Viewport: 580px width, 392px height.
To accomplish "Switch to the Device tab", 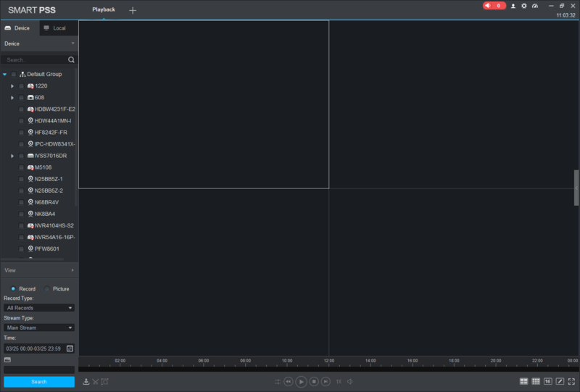I will tap(20, 28).
